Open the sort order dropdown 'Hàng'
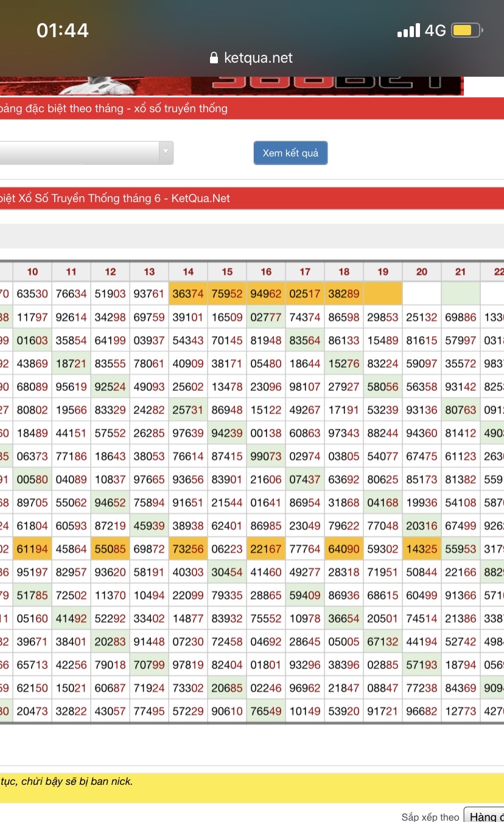 (483, 816)
